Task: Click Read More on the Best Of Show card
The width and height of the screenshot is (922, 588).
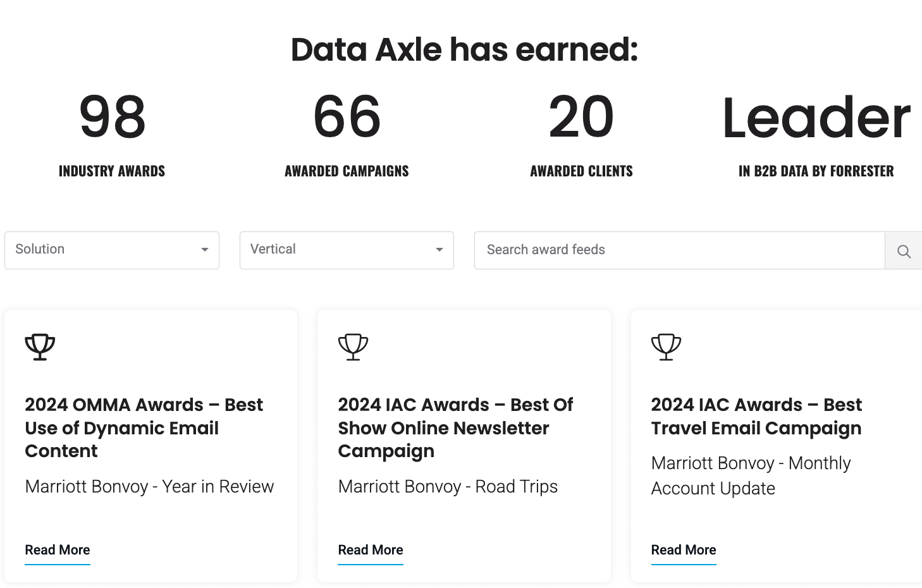Action: (x=370, y=550)
